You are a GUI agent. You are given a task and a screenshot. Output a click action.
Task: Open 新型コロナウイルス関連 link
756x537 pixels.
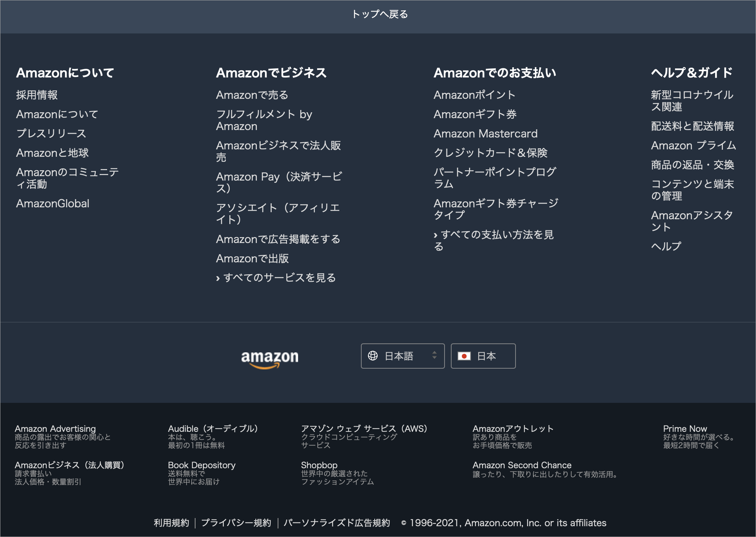tap(692, 101)
